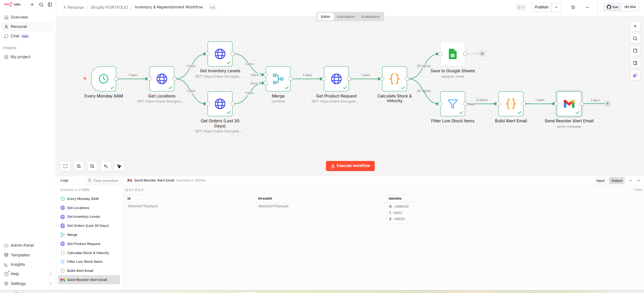Add a node after Send Reorder Alert Email
Image resolution: width=644 pixels, height=293 pixels.
click(x=607, y=104)
